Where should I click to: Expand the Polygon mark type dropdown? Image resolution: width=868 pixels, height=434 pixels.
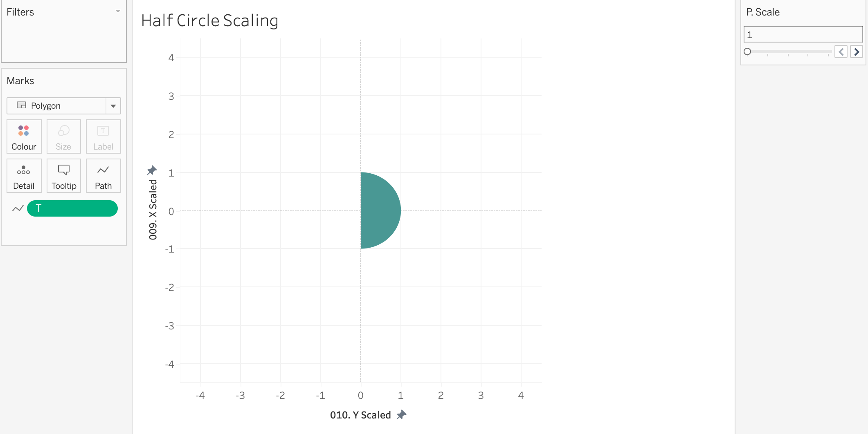[x=113, y=106]
